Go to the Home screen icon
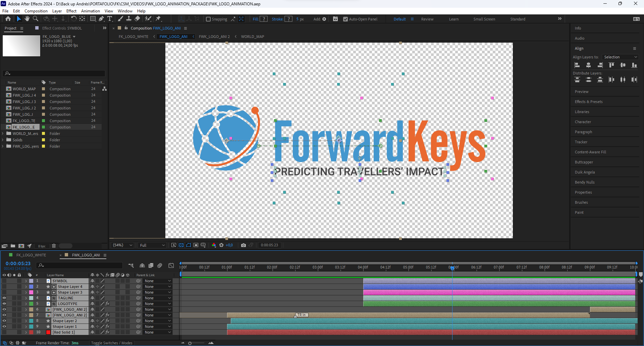The width and height of the screenshot is (644, 346). pyautogui.click(x=8, y=19)
